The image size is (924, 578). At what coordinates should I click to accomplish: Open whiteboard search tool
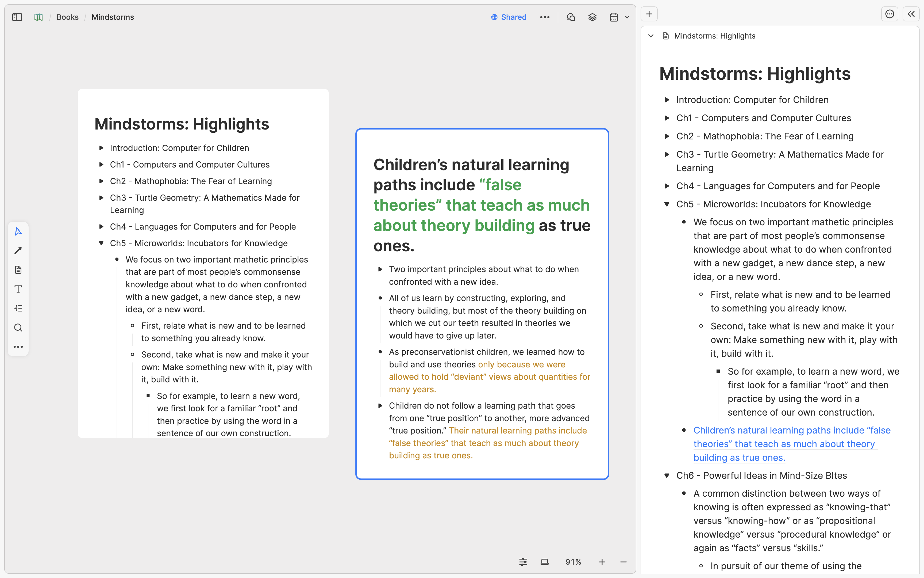point(18,328)
